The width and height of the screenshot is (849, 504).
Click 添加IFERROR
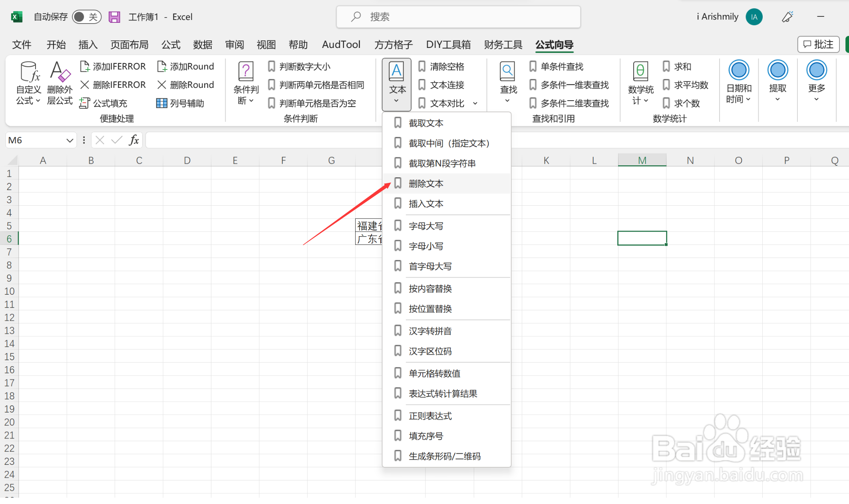pyautogui.click(x=113, y=66)
